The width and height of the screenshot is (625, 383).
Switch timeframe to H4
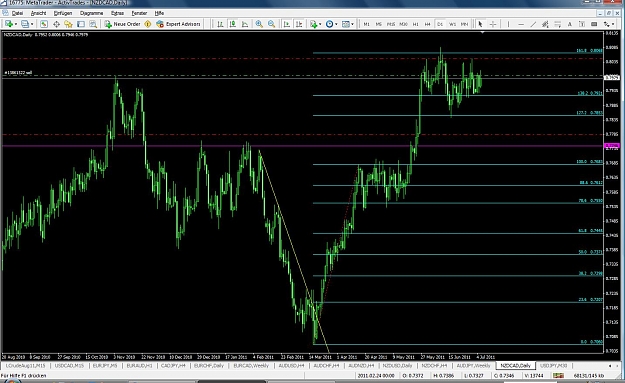[x=428, y=24]
